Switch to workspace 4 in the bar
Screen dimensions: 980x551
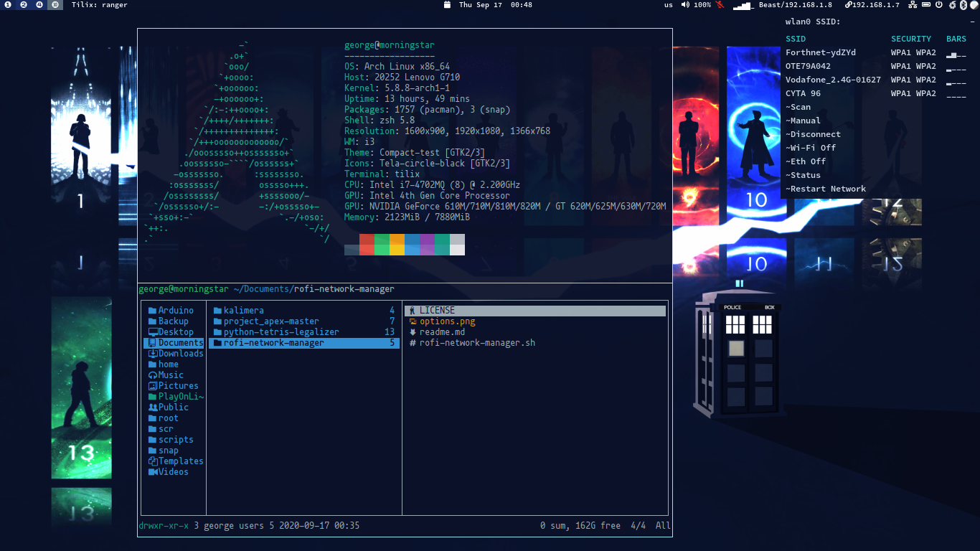pos(39,4)
